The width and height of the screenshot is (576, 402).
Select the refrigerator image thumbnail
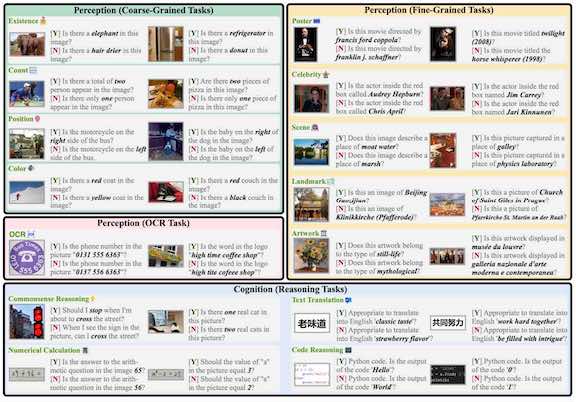pos(166,44)
